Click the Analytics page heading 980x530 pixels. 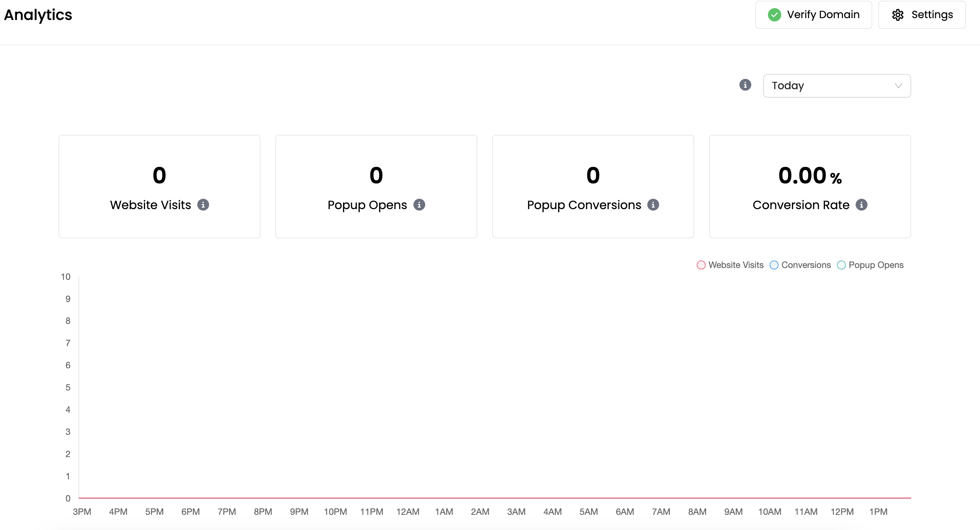(x=38, y=15)
